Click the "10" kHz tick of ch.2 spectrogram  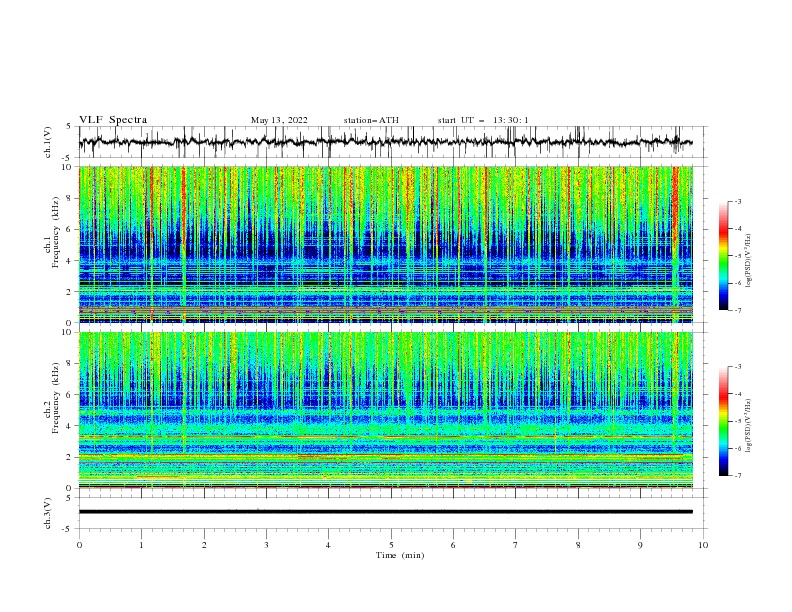[x=68, y=332]
